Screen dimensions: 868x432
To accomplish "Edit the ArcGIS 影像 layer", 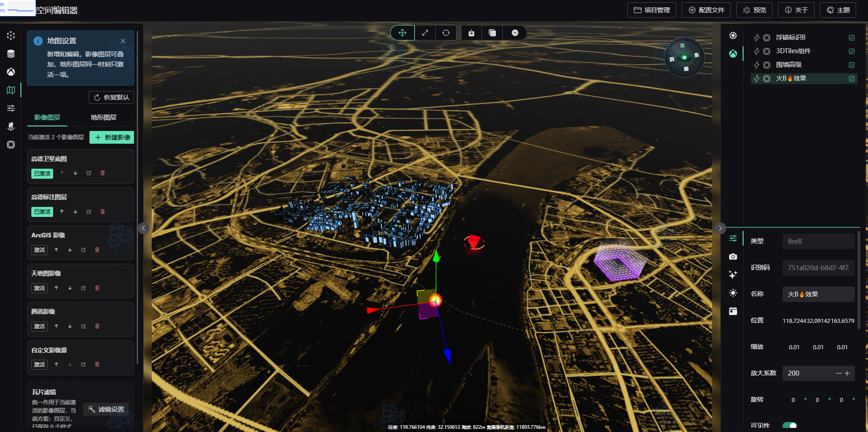I will 84,250.
